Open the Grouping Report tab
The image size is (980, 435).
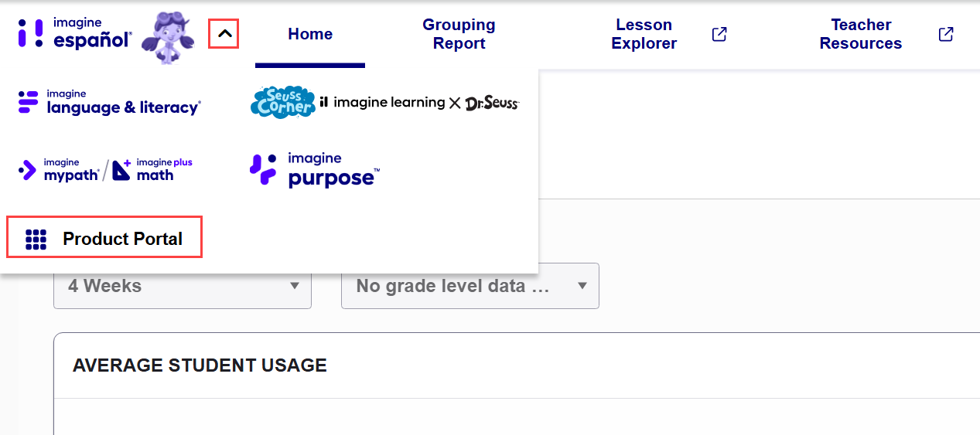pos(459,35)
